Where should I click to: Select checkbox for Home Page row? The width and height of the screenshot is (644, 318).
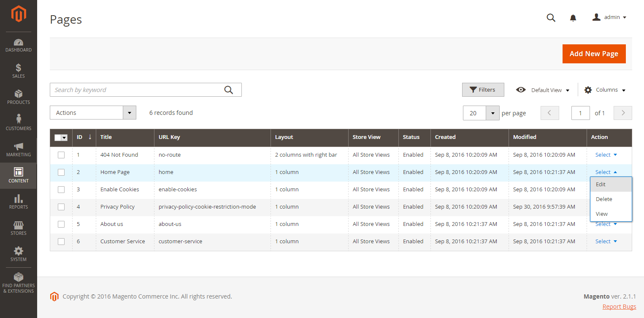(61, 172)
